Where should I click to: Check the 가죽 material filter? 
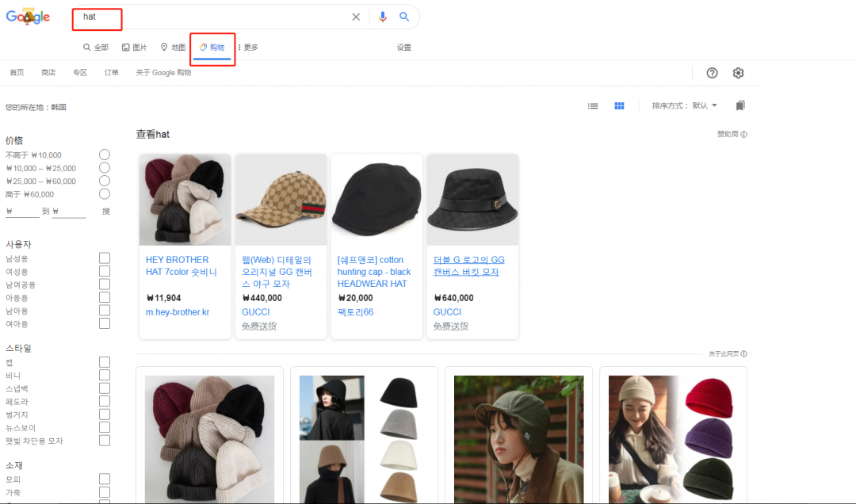pos(105,492)
